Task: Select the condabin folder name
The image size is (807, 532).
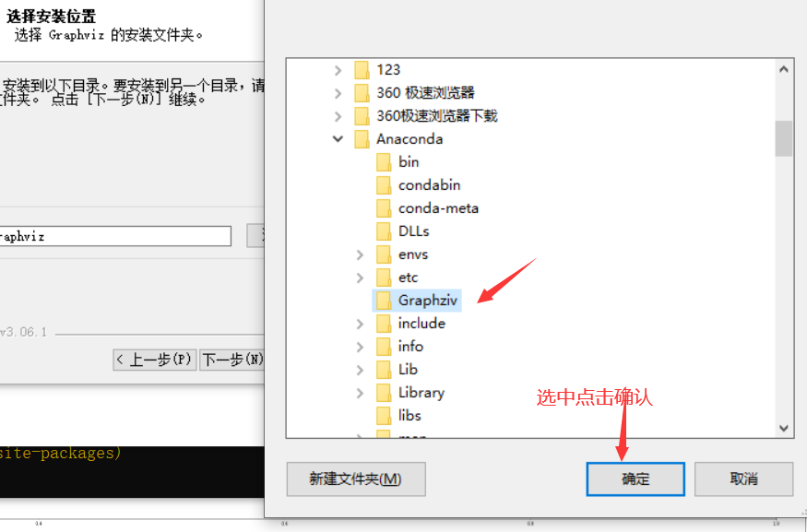Action: point(429,185)
